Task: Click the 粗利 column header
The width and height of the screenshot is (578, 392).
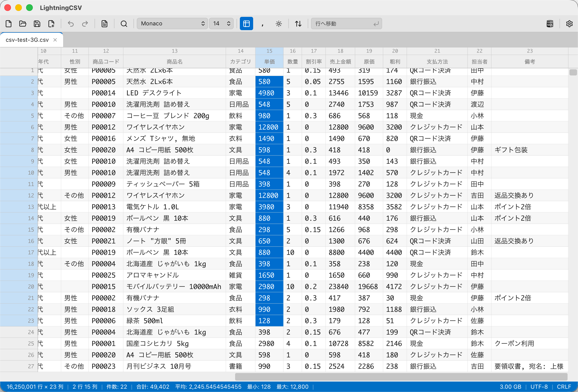Action: point(395,62)
